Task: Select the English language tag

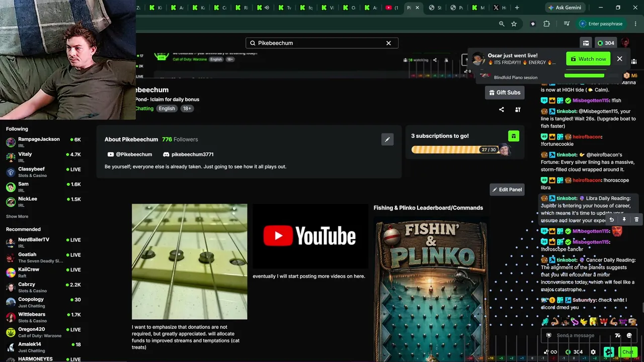Action: coord(167,109)
